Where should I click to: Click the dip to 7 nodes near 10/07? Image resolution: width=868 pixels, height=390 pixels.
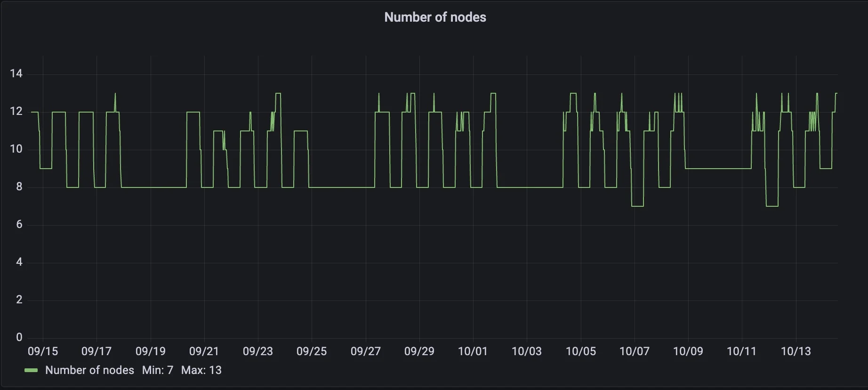tap(637, 206)
